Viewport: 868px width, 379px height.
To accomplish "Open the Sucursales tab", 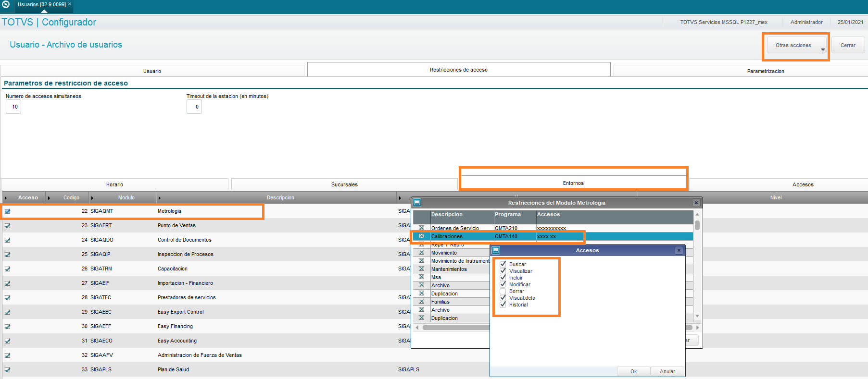I will pyautogui.click(x=344, y=184).
